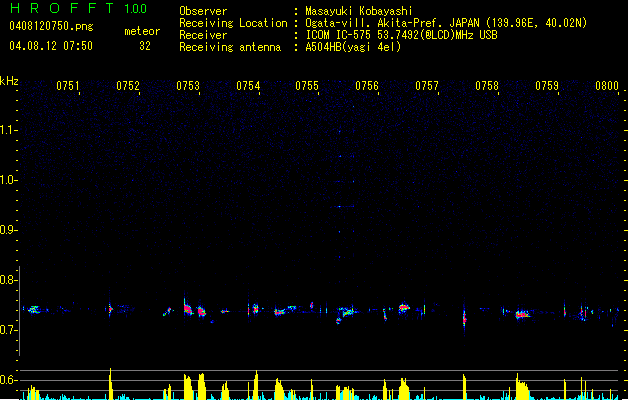The height and width of the screenshot is (400, 629).
Task: Click the kHz axis unit label
Action: 9,81
